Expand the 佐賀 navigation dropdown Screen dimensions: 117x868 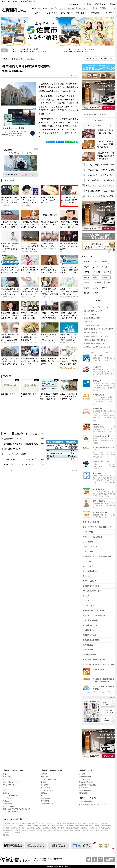(x=37, y=13)
